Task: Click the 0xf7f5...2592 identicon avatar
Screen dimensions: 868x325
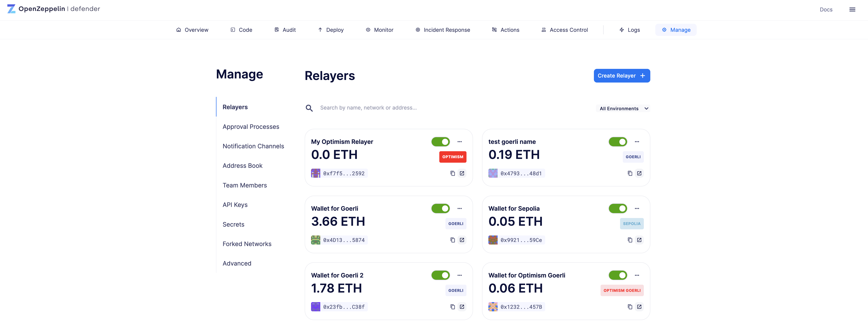Action: pos(316,173)
